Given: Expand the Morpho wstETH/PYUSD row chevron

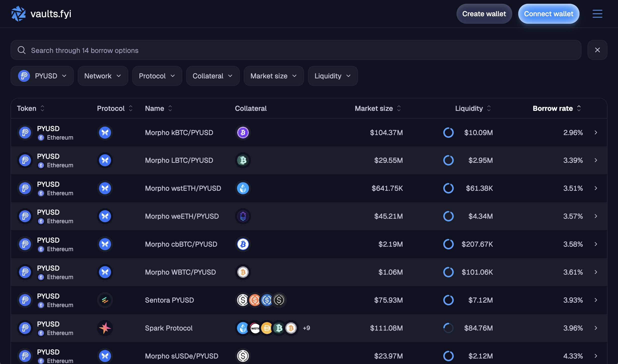Looking at the screenshot, I should pyautogui.click(x=596, y=188).
